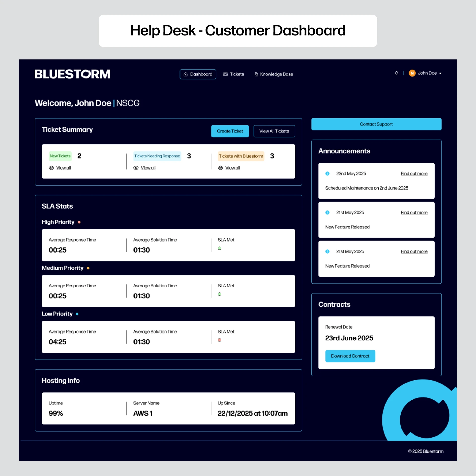Click the Low Priority blue dot indicator
476x476 pixels.
tap(77, 314)
